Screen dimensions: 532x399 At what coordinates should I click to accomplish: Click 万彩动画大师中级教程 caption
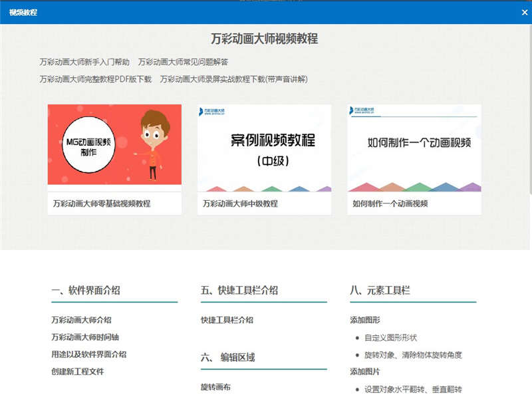pos(240,203)
